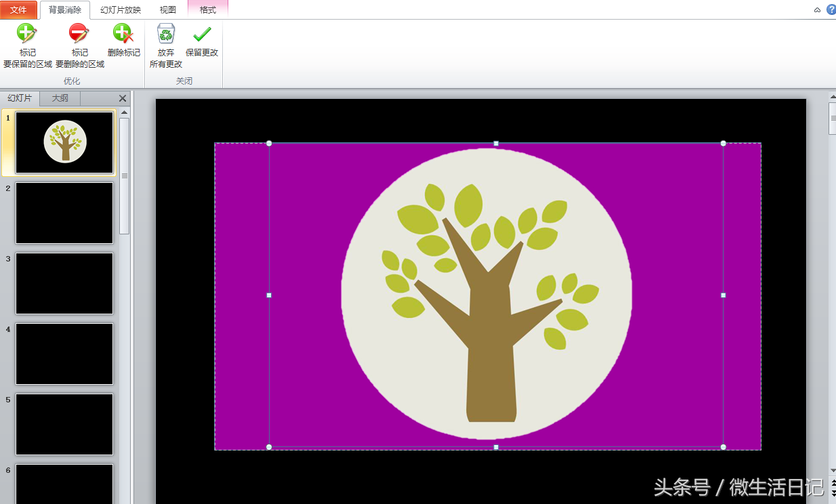This screenshot has width=836, height=504.
Task: Select slide 1 thumbnail with tree
Action: click(x=64, y=142)
